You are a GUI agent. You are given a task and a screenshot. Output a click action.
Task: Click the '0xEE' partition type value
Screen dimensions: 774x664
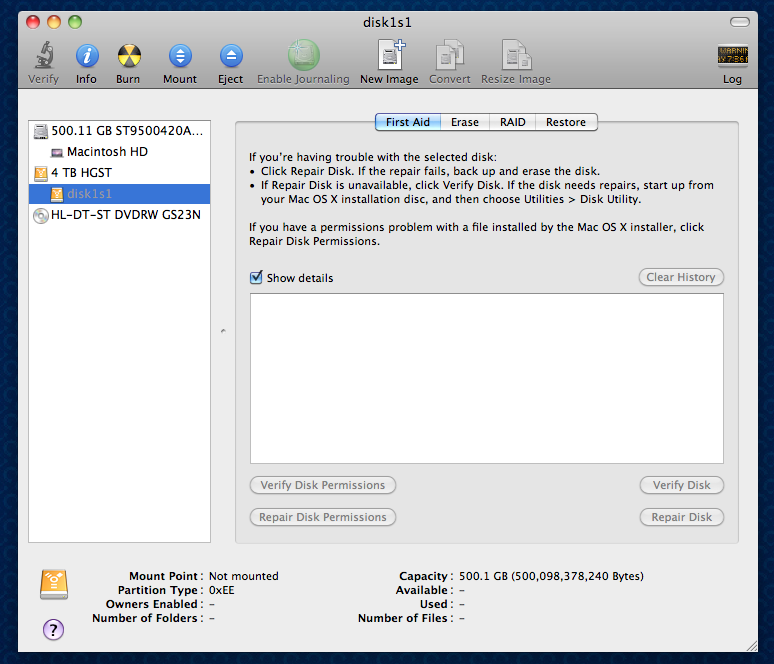click(x=222, y=590)
